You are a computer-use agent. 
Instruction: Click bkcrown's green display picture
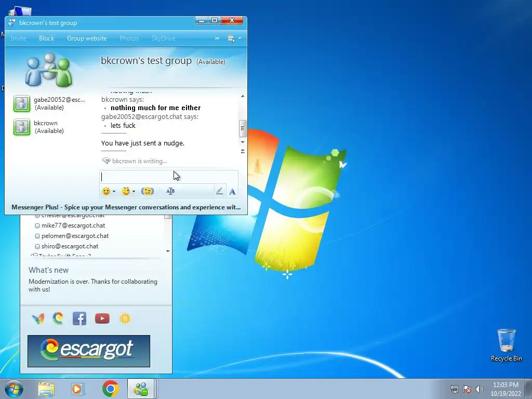point(22,127)
